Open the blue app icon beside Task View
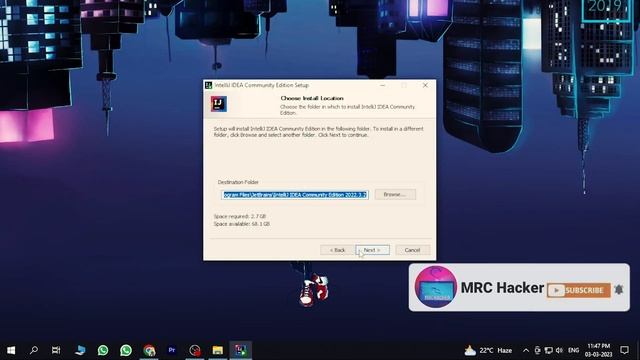Screen dimensions: 640x360 click(80, 350)
